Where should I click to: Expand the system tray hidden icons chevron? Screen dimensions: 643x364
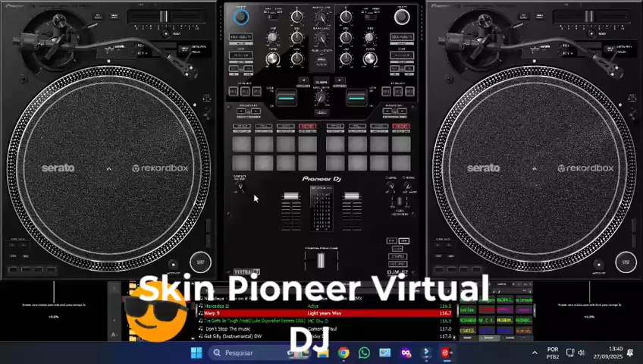point(535,353)
